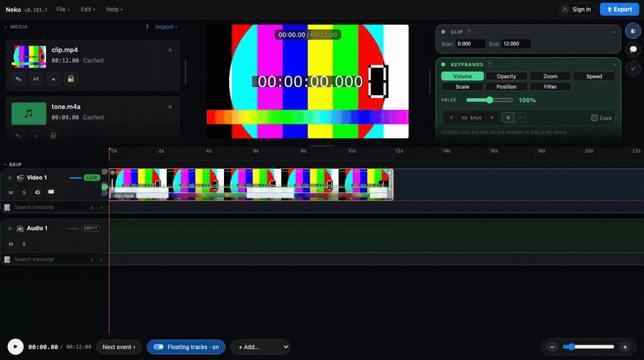Select the Opacity keyframe tab

(506, 76)
